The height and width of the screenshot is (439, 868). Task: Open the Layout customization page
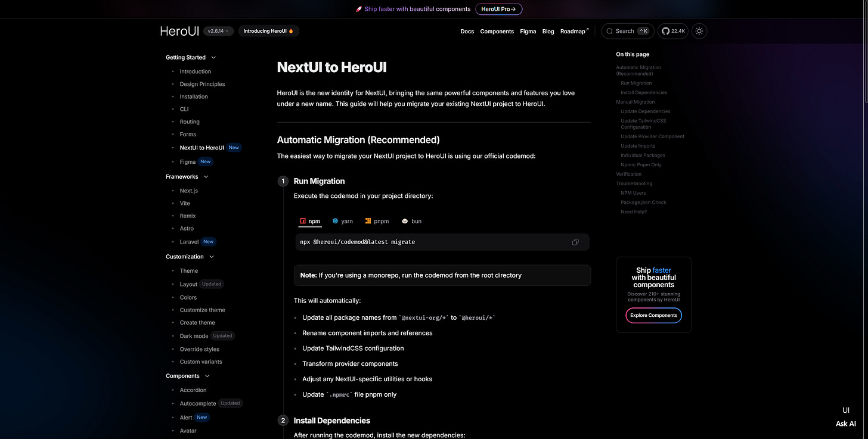188,284
